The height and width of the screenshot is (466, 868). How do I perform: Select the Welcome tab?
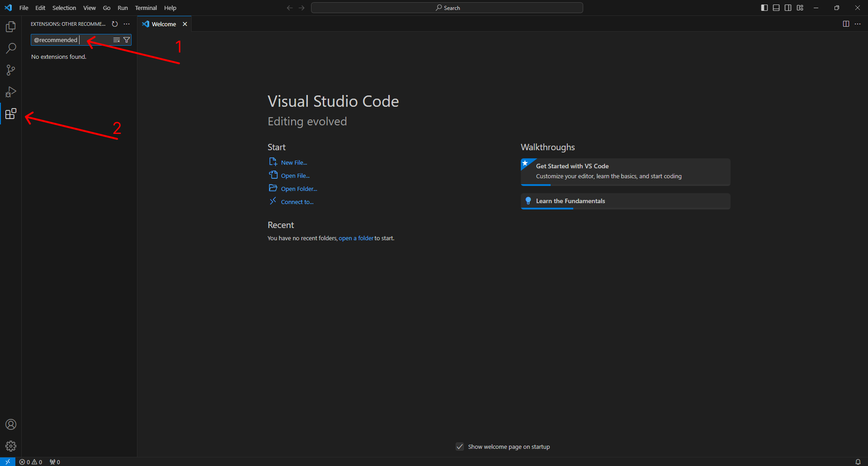pyautogui.click(x=164, y=24)
